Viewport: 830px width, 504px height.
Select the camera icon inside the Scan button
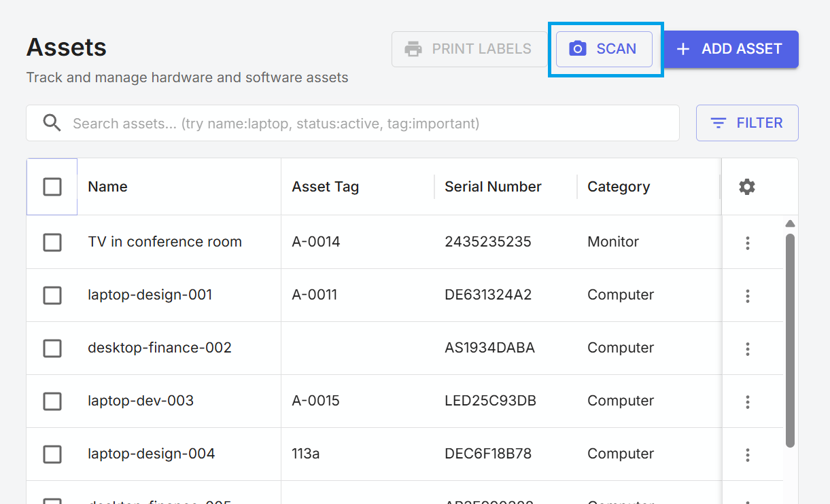tap(578, 48)
